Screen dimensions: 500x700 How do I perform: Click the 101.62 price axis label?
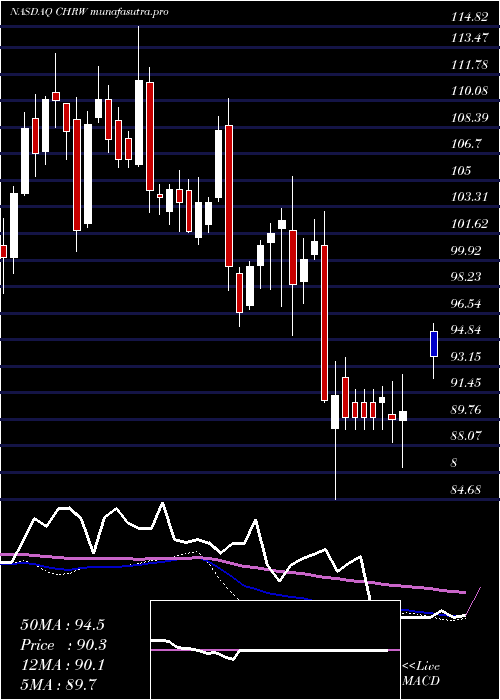tap(469, 224)
